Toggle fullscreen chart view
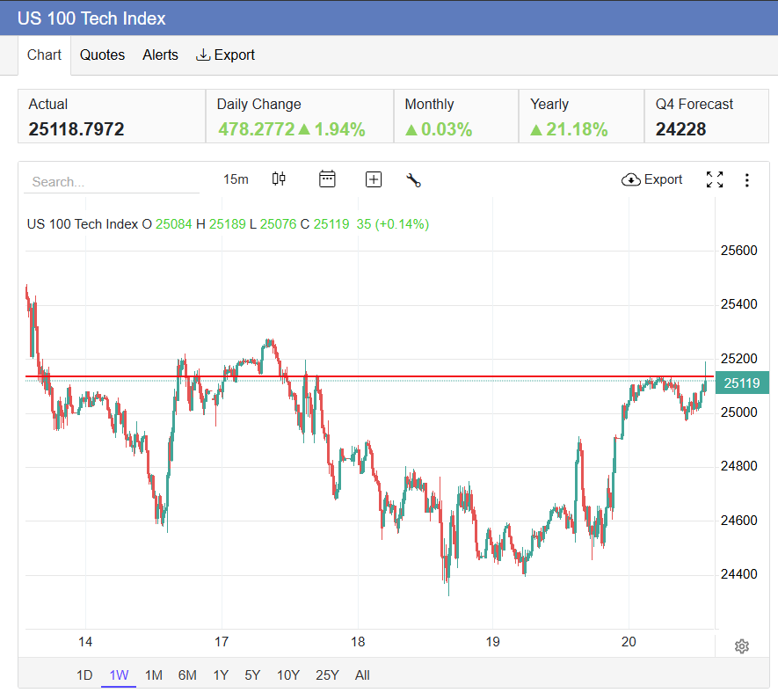The width and height of the screenshot is (778, 700). [x=715, y=180]
